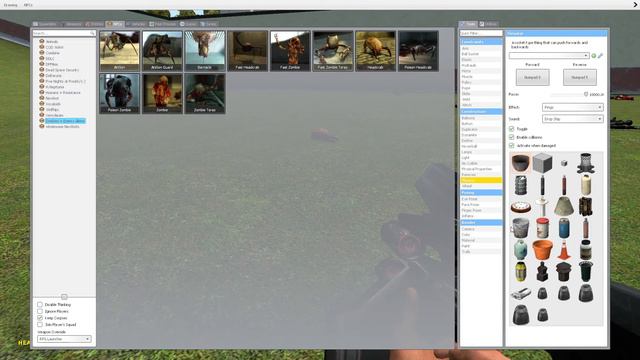Choose the grey cube thruster model
The height and width of the screenshot is (360, 640).
click(542, 163)
